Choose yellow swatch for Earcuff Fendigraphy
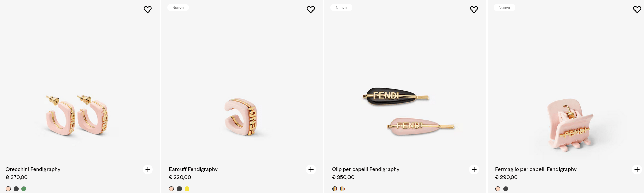The width and height of the screenshot is (644, 193). click(x=187, y=189)
